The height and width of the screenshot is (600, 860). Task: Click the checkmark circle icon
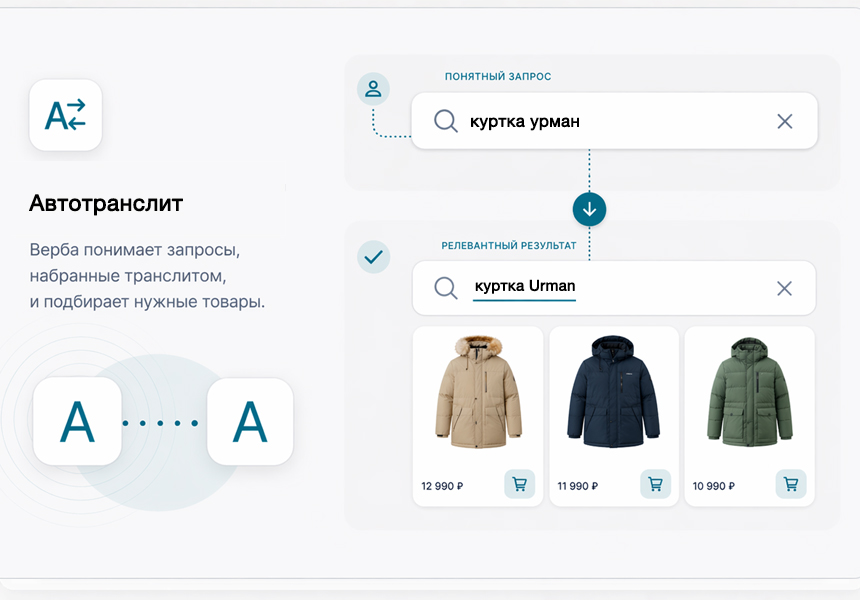[373, 257]
